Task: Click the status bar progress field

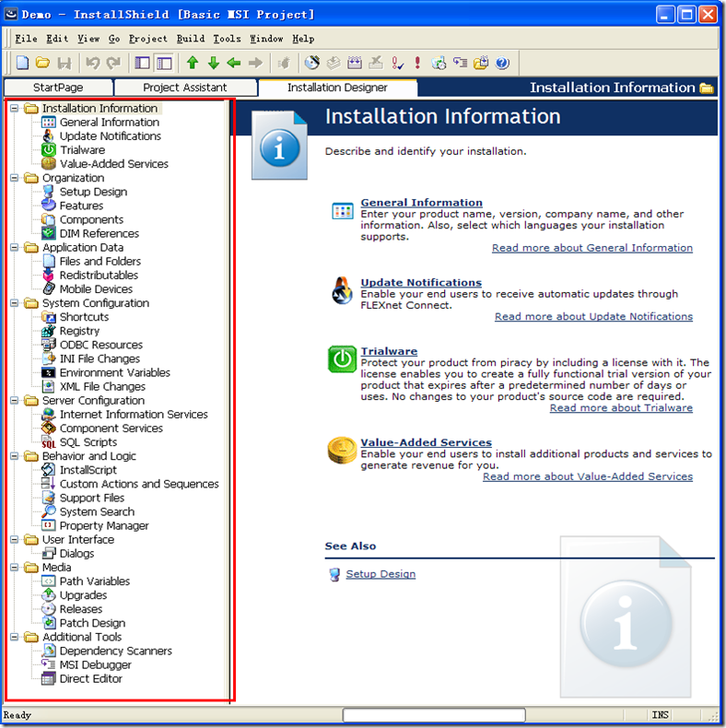Action: click(x=434, y=715)
